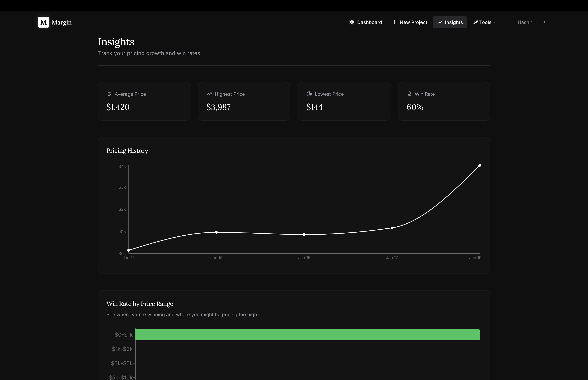Image resolution: width=588 pixels, height=380 pixels.
Task: Click the grid icon beside Dashboard
Action: (352, 22)
